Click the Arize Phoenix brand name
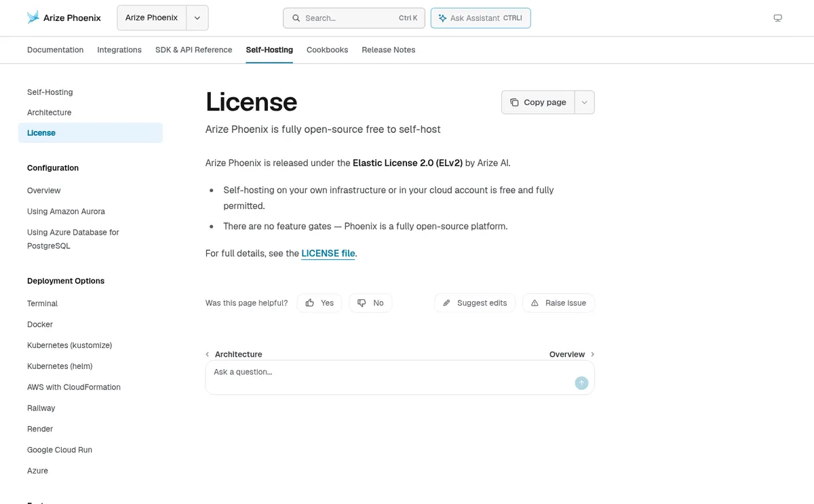This screenshot has width=814, height=504. point(72,18)
